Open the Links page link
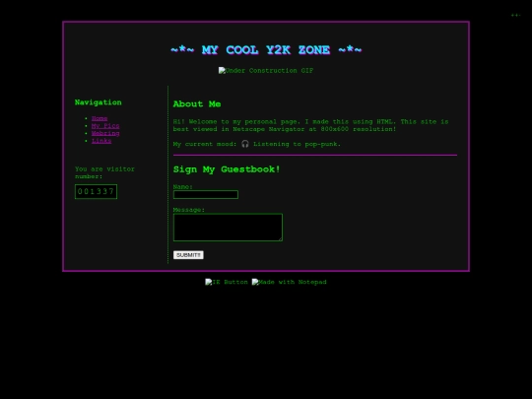Screen dimensions: 532x399 point(101,141)
